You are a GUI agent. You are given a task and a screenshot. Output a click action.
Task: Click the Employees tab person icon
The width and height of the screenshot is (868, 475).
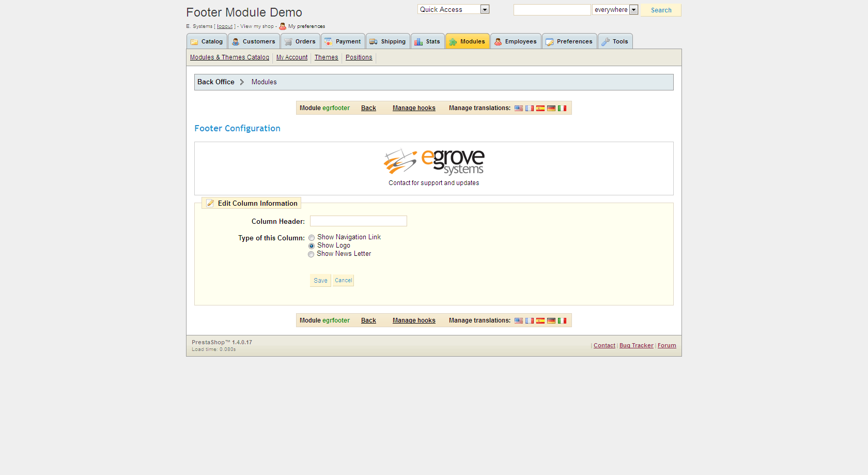[498, 42]
